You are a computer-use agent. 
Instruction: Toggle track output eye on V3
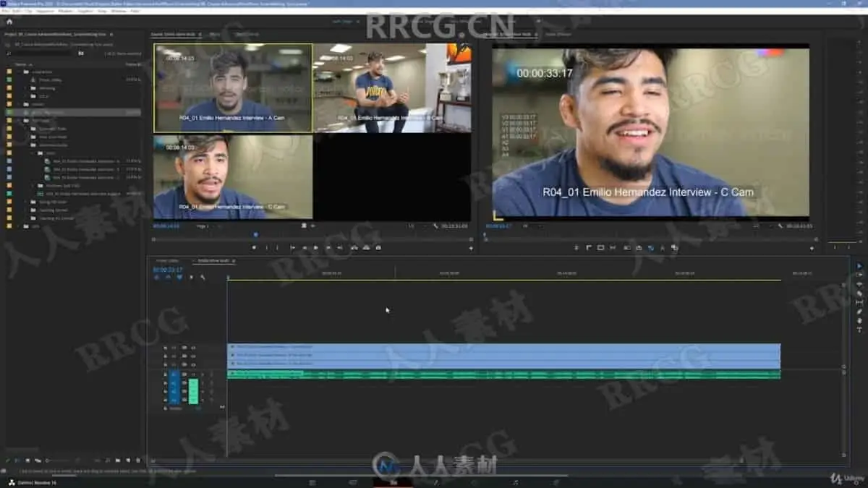pos(184,347)
